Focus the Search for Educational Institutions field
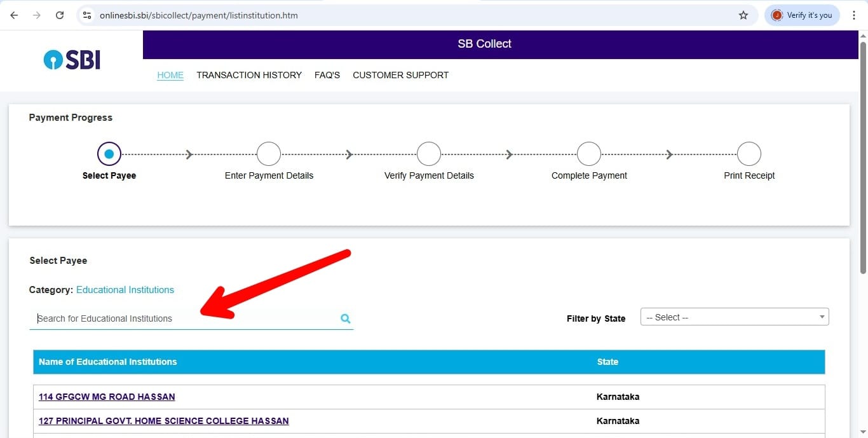The height and width of the screenshot is (438, 868). 184,318
